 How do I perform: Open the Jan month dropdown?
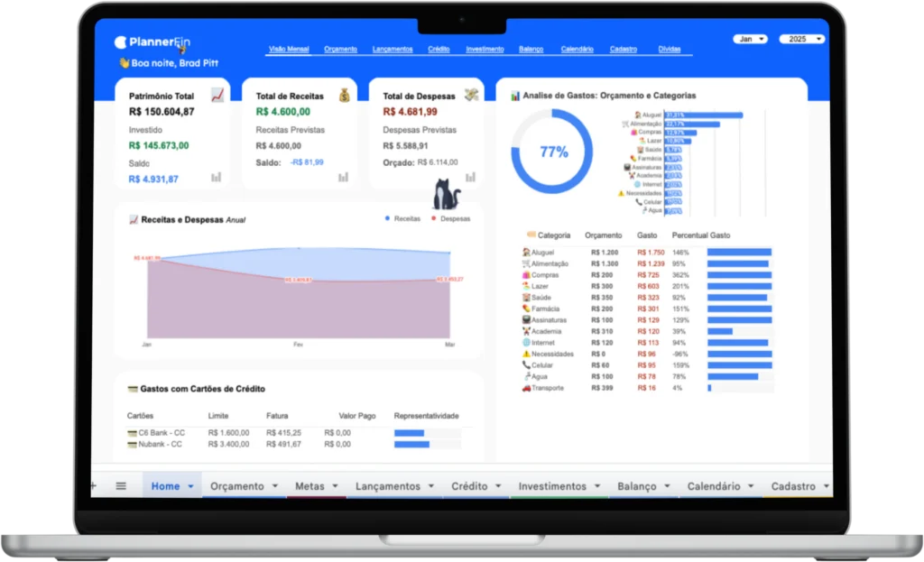750,40
